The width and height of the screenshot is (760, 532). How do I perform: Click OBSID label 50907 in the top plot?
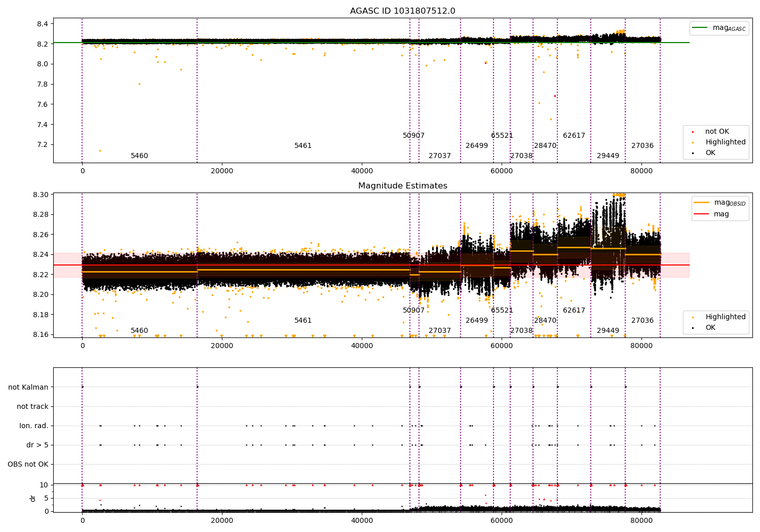coord(414,136)
